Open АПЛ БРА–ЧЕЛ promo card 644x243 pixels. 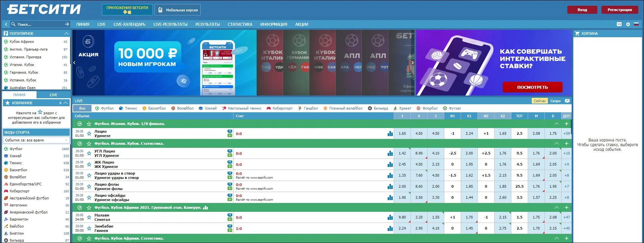pyautogui.click(x=349, y=63)
